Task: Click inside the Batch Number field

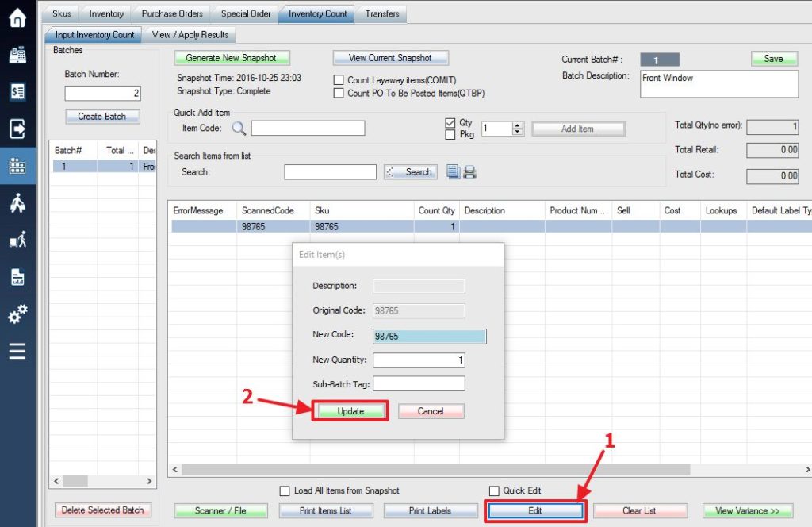Action: point(103,94)
